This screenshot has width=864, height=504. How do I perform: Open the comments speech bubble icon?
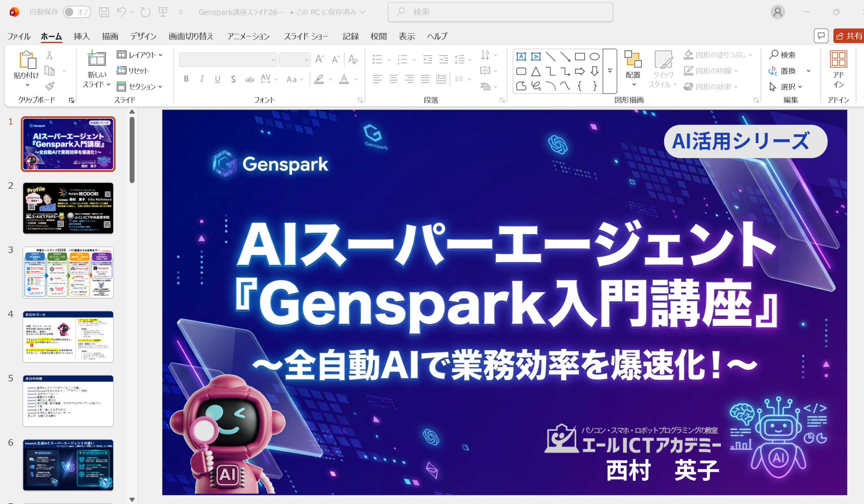coord(821,36)
